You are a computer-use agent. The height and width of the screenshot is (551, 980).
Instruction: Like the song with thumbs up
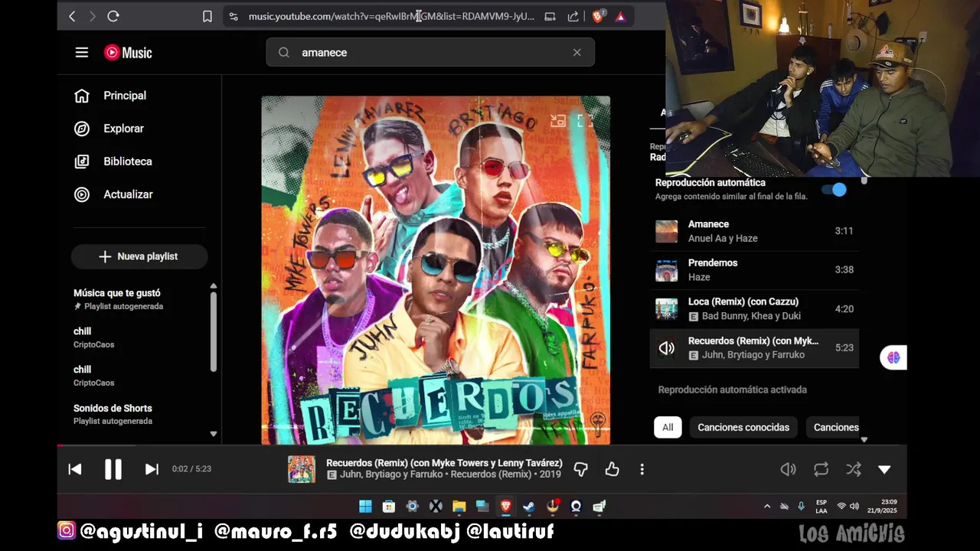612,469
